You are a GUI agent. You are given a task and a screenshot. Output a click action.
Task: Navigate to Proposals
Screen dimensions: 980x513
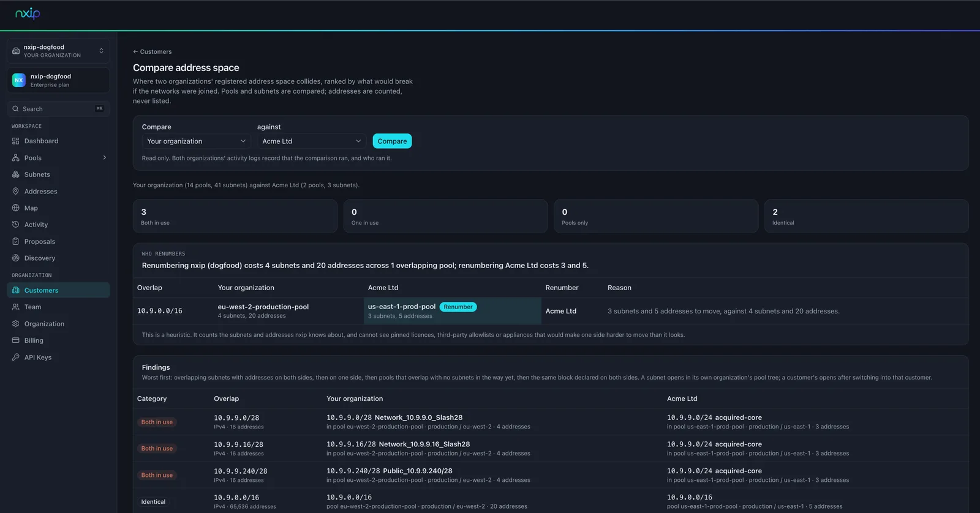[x=58, y=241]
